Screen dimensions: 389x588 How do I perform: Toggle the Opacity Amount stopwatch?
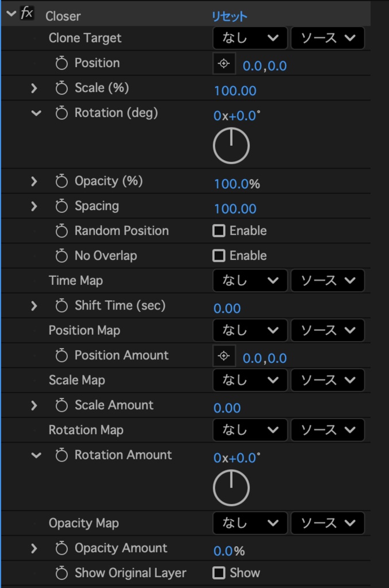[x=61, y=548]
